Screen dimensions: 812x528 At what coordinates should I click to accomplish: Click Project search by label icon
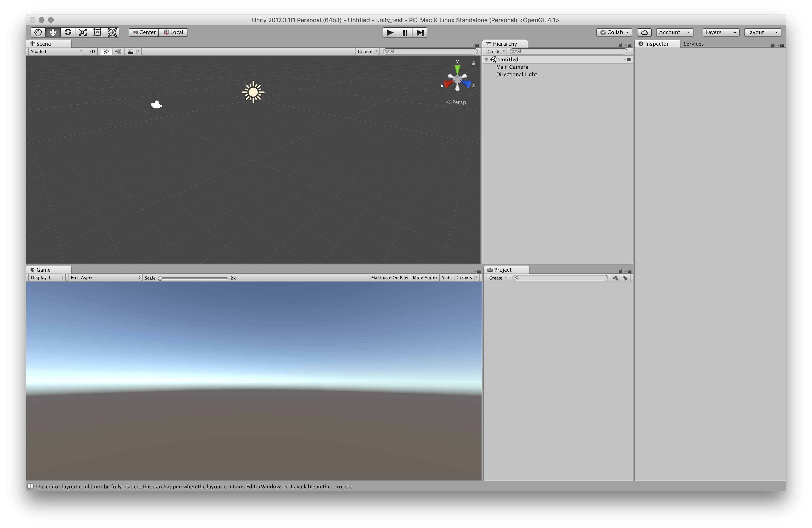[x=625, y=278]
